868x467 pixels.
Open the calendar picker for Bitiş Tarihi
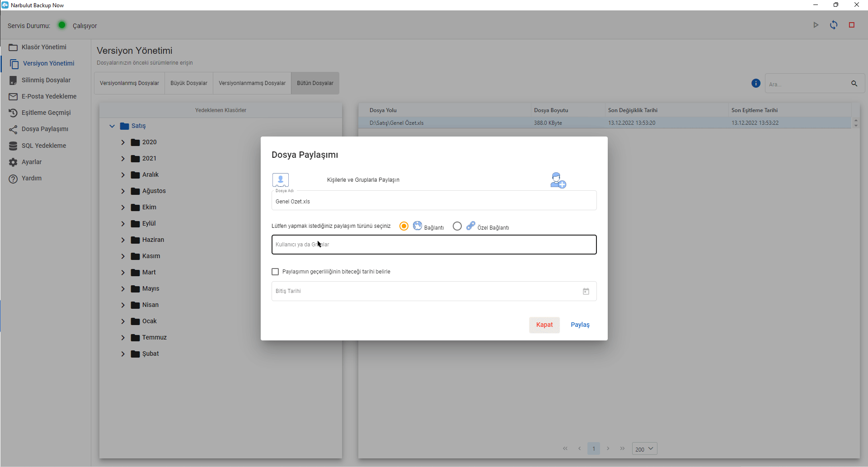coord(586,292)
